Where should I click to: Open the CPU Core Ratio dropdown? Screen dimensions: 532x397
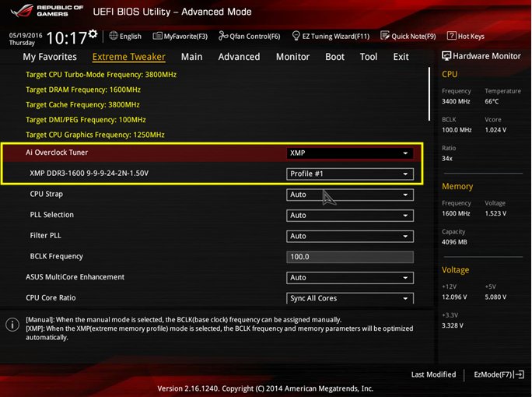point(349,298)
